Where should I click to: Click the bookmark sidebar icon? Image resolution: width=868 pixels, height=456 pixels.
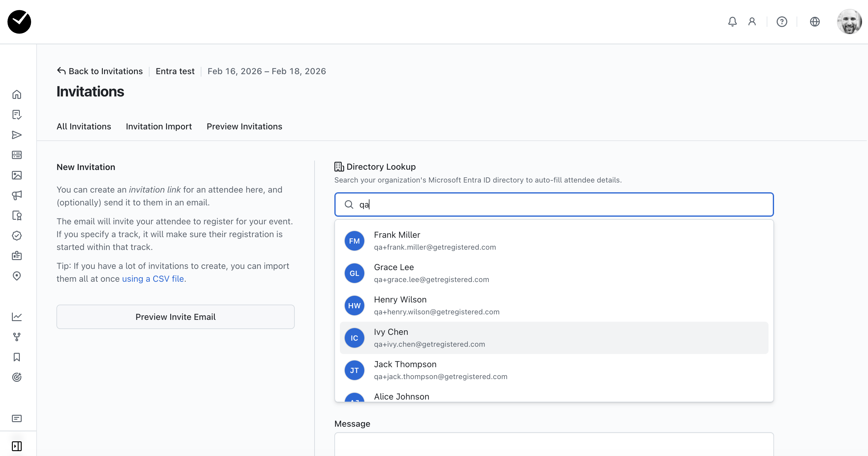click(17, 357)
